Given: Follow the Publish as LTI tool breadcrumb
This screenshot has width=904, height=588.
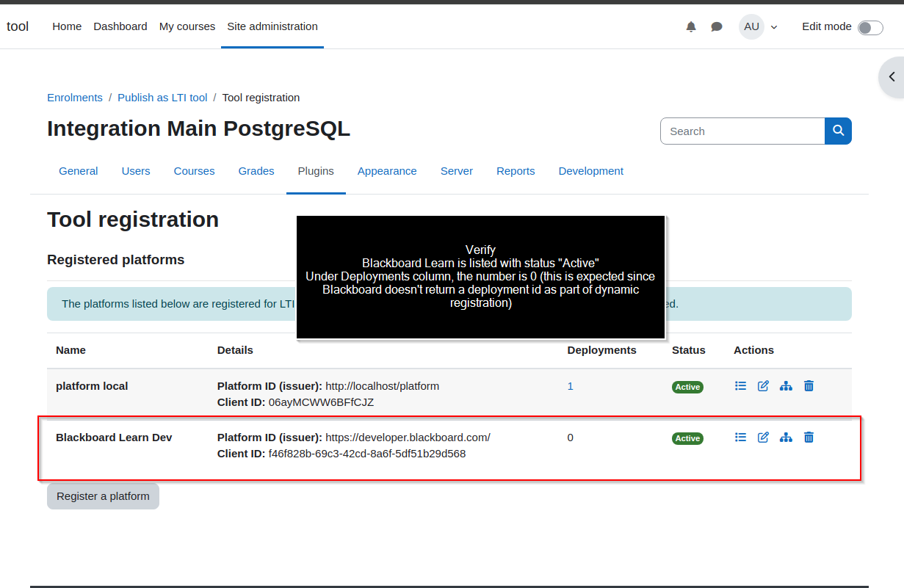Looking at the screenshot, I should click(162, 98).
